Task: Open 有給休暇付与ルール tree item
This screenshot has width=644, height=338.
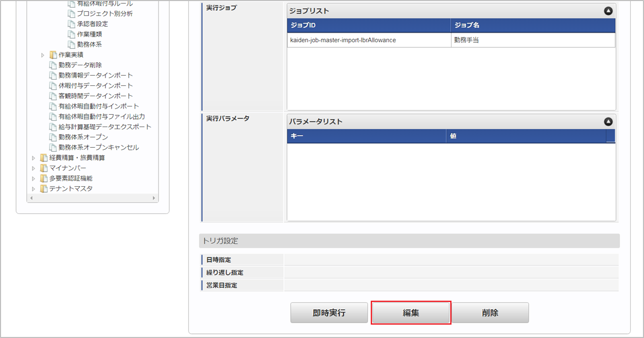Action: pos(105,4)
